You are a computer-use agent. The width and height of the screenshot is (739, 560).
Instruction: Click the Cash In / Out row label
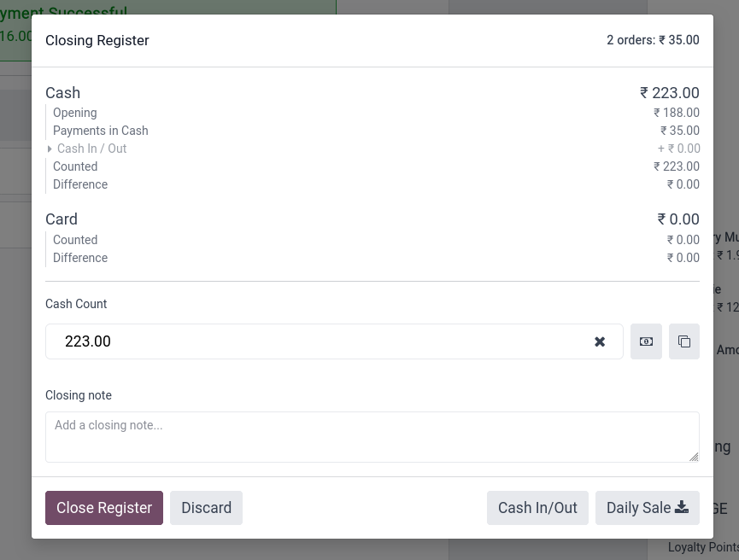point(92,149)
